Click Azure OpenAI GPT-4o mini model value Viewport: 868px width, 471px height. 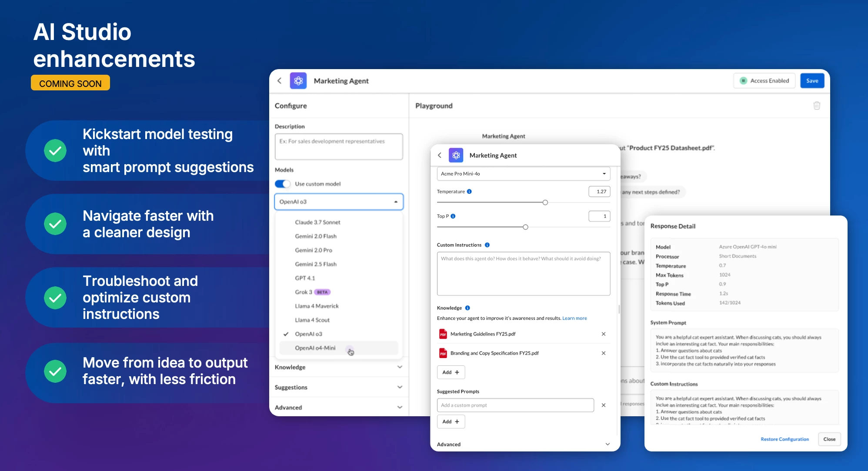pyautogui.click(x=748, y=247)
